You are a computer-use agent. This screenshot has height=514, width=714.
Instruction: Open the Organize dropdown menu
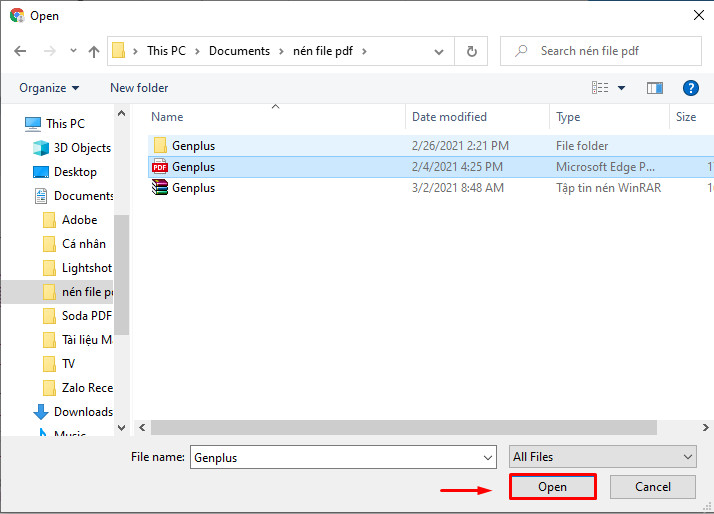pos(48,88)
